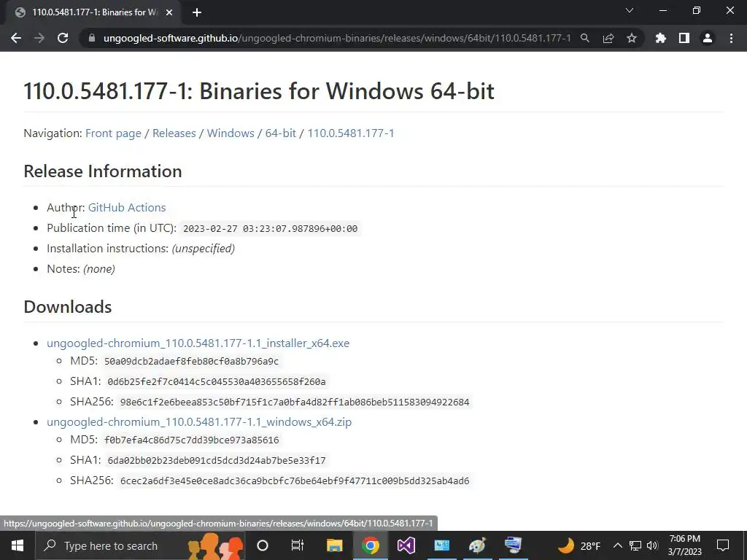Image resolution: width=747 pixels, height=560 pixels.
Task: Go back to the previous page
Action: 16,38
